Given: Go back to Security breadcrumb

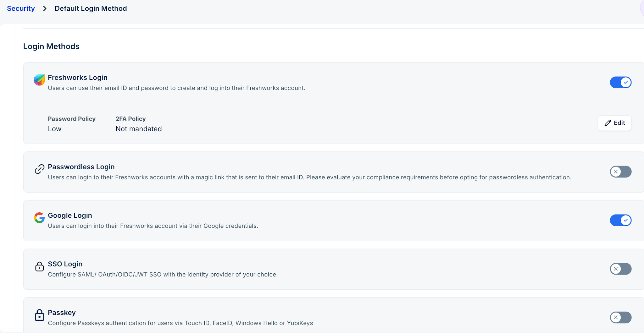Looking at the screenshot, I should 21,8.
